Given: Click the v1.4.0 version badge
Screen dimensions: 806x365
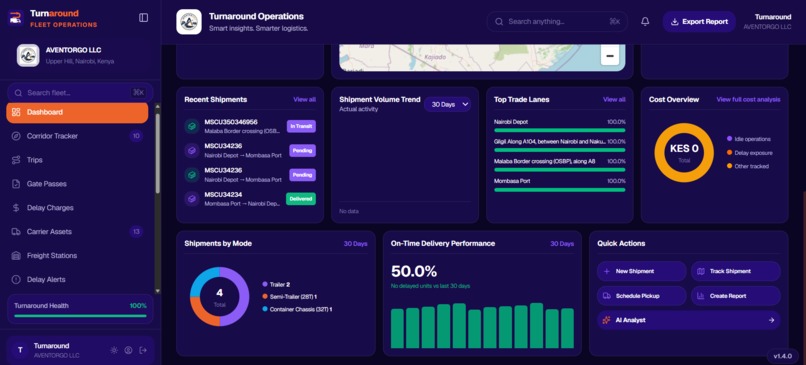Looking at the screenshot, I should (783, 356).
